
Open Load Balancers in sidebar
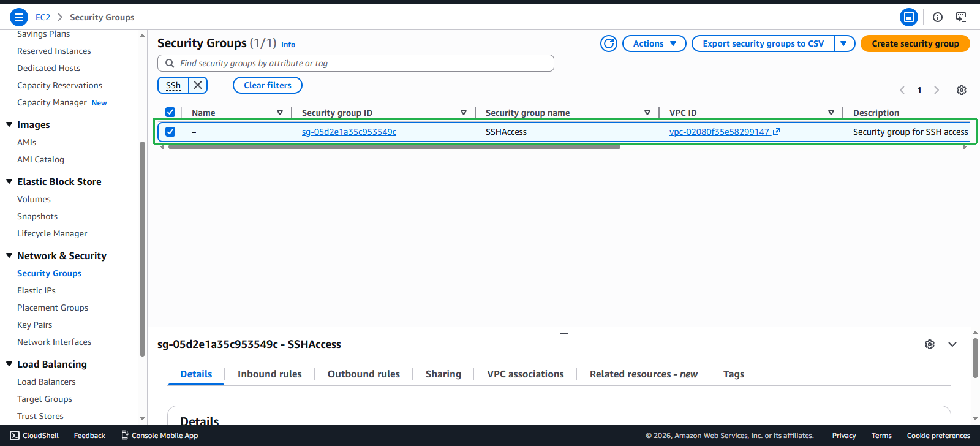(x=47, y=382)
